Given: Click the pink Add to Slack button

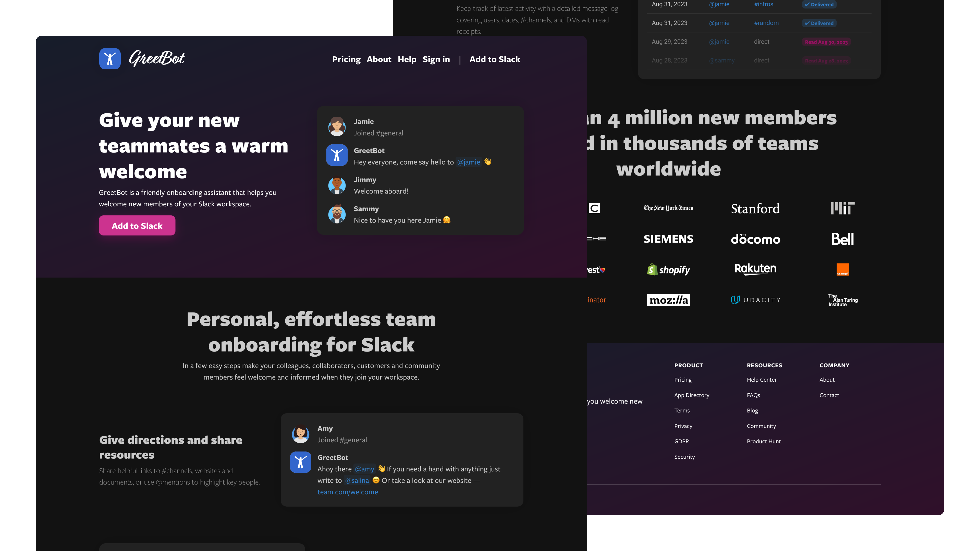Looking at the screenshot, I should click(137, 226).
